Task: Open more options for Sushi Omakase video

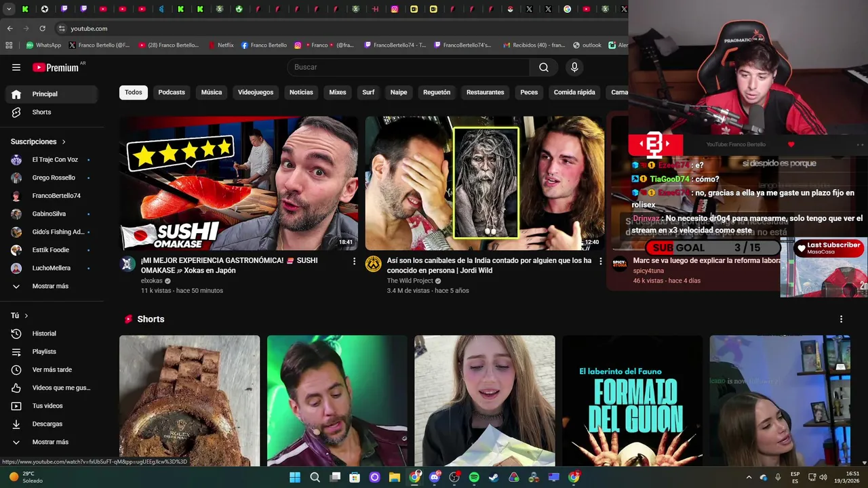Action: pos(354,261)
